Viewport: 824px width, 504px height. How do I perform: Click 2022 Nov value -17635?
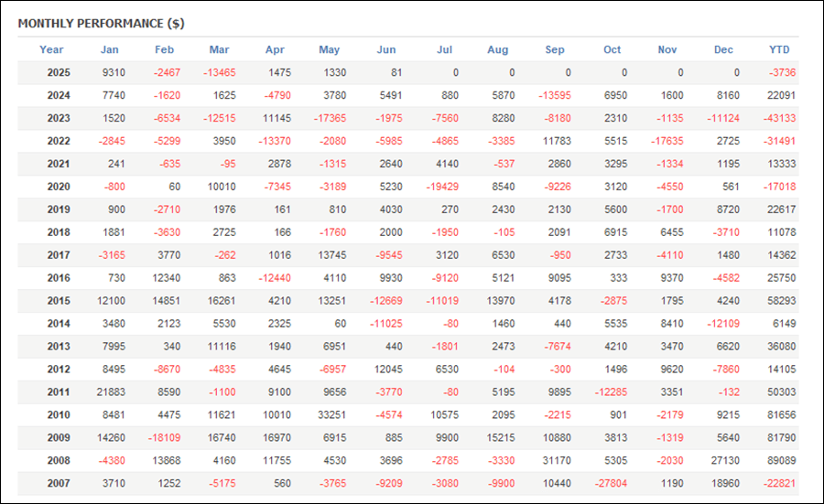(x=667, y=141)
